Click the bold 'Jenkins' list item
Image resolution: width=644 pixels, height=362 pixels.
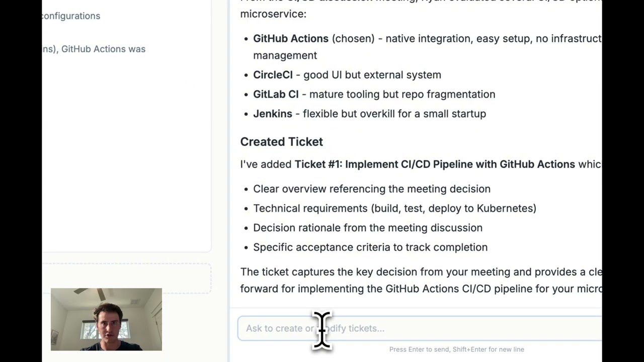coord(273,114)
